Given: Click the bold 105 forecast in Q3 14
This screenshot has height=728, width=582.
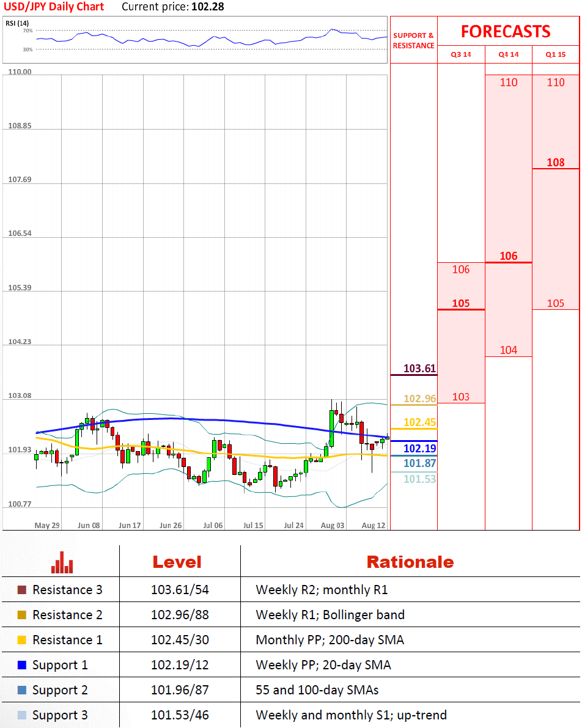Looking at the screenshot, I should [x=461, y=304].
